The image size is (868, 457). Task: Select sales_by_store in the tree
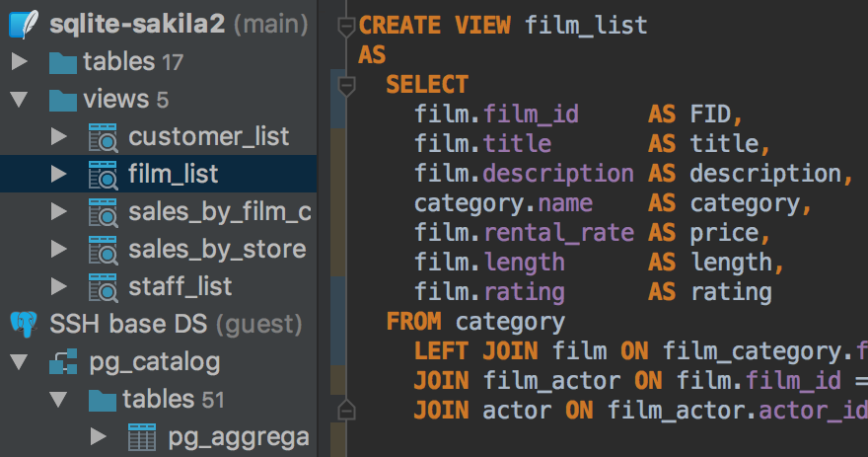[x=159, y=249]
